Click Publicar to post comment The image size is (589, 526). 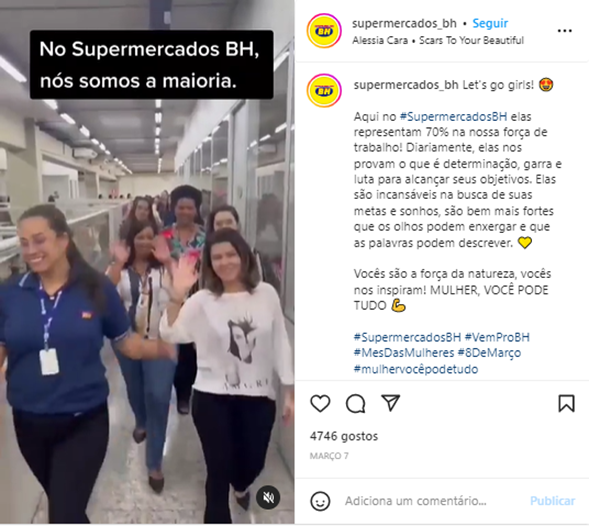point(552,501)
